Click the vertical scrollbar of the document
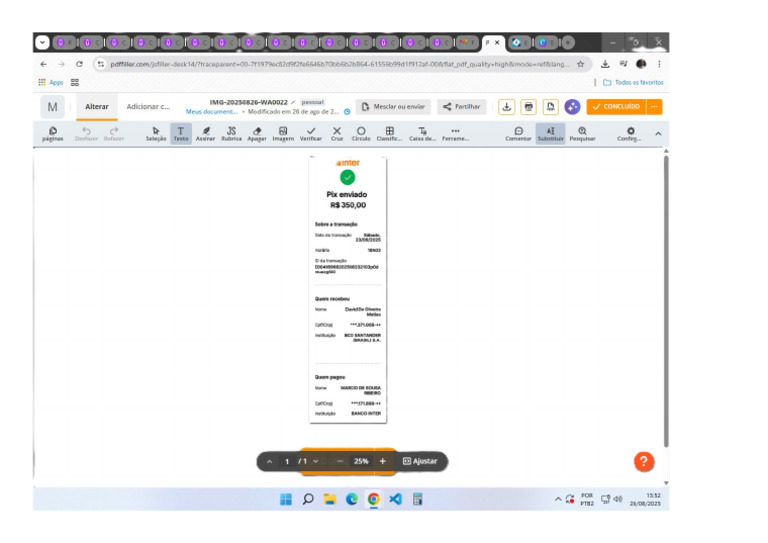The image size is (768, 543). (x=666, y=301)
